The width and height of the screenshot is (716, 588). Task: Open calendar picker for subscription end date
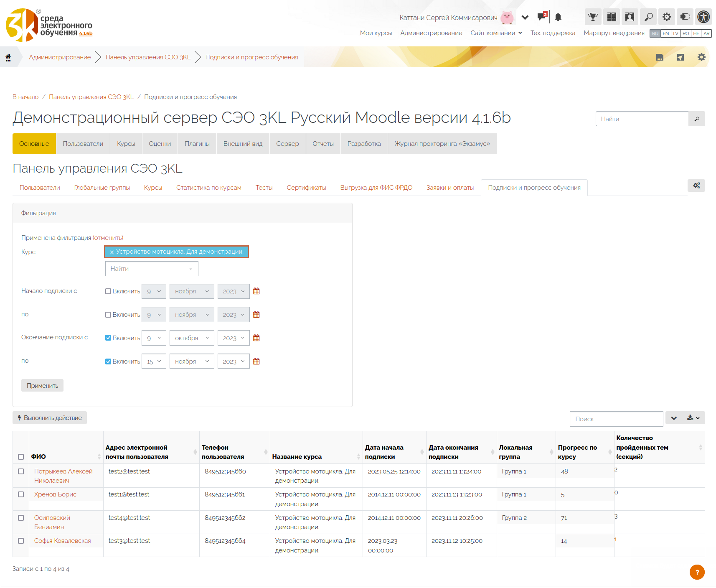coord(256,338)
